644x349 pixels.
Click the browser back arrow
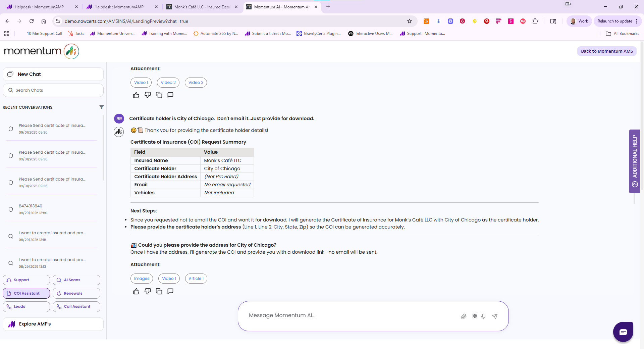click(x=7, y=21)
